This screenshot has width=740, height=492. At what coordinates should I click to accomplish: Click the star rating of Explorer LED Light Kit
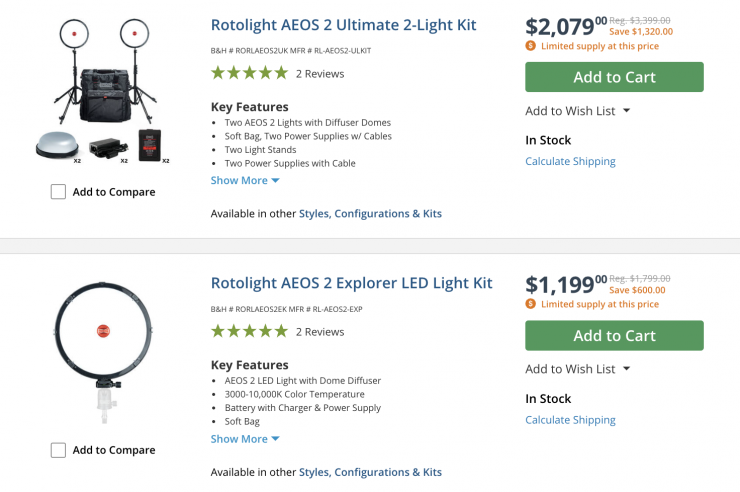click(x=249, y=331)
